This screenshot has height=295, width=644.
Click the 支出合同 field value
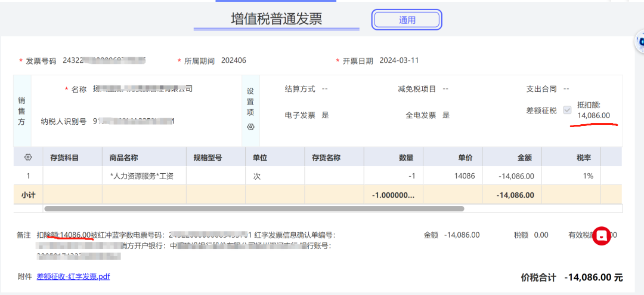(x=566, y=89)
